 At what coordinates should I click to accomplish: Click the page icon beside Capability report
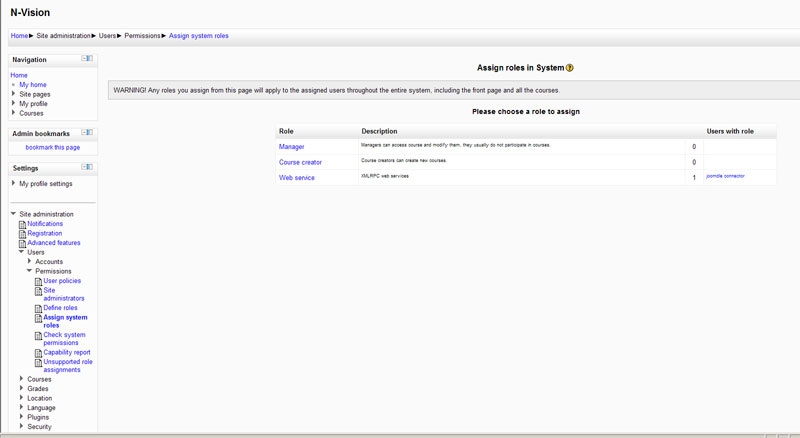click(x=39, y=352)
